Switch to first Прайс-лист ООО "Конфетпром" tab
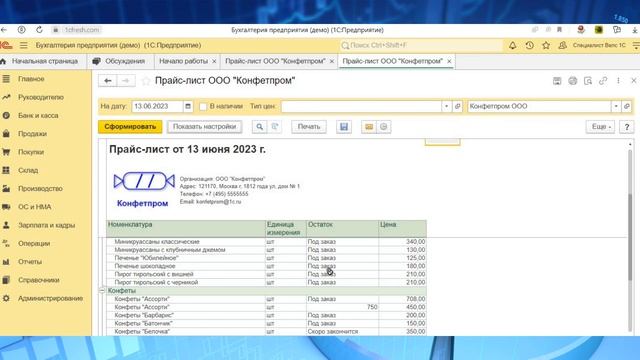The width and height of the screenshot is (640, 360). click(x=275, y=61)
